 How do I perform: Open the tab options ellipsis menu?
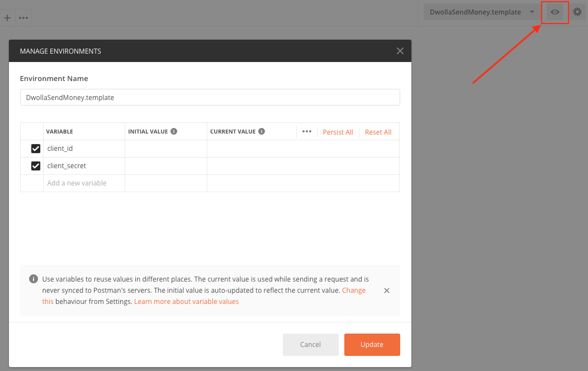tap(23, 18)
